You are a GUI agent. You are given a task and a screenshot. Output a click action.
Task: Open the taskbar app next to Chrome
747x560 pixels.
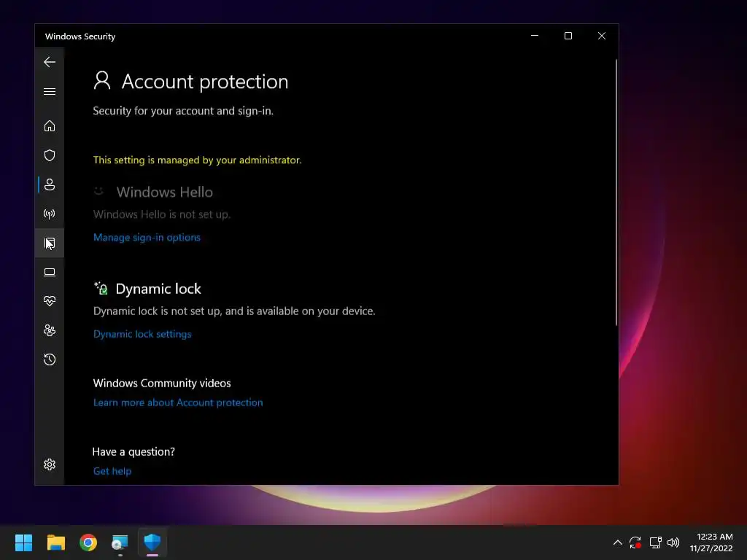(x=120, y=542)
